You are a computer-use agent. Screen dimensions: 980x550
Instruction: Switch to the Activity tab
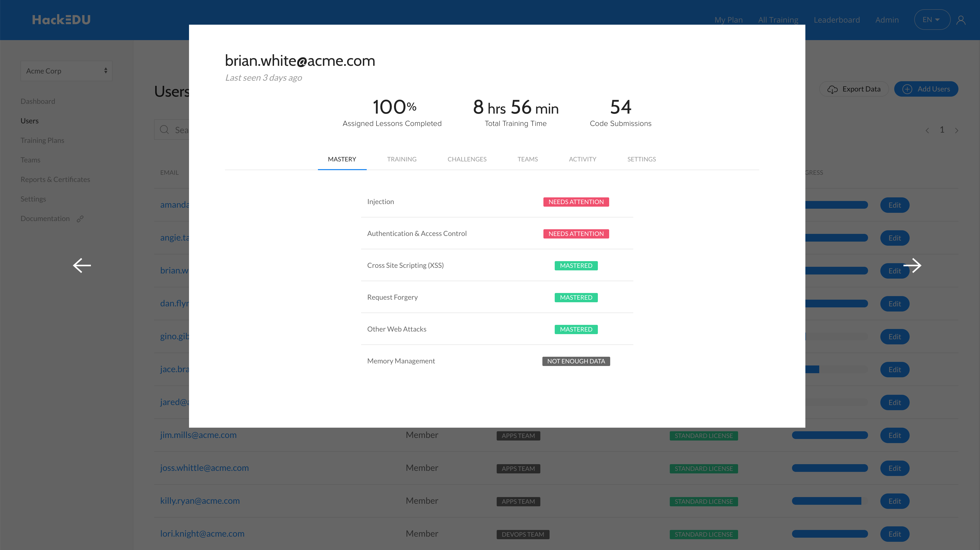click(x=582, y=159)
